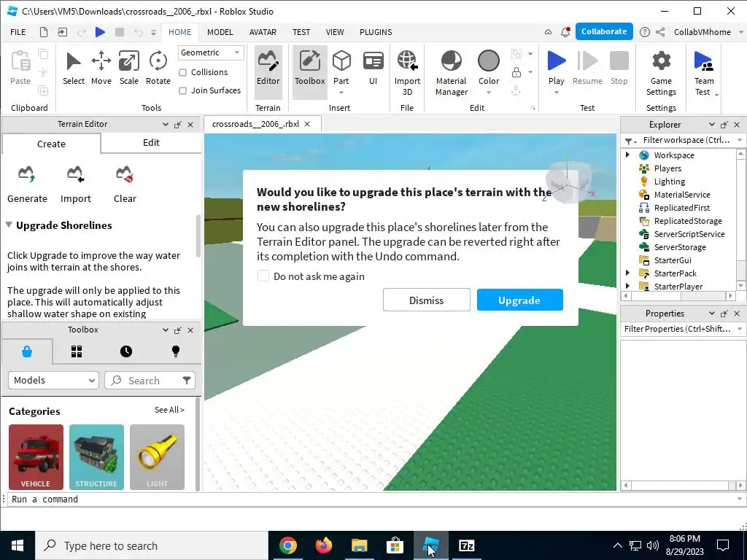Open the VEHICLE category thumbnail
Screen dimensions: 747x560
pyautogui.click(x=36, y=456)
